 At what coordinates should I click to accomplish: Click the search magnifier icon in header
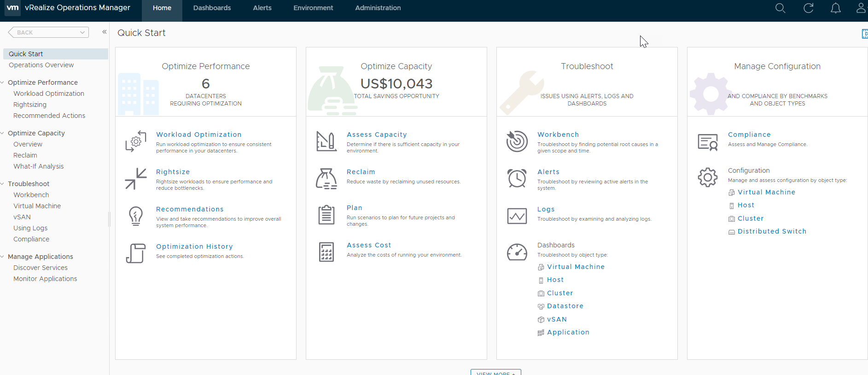780,8
